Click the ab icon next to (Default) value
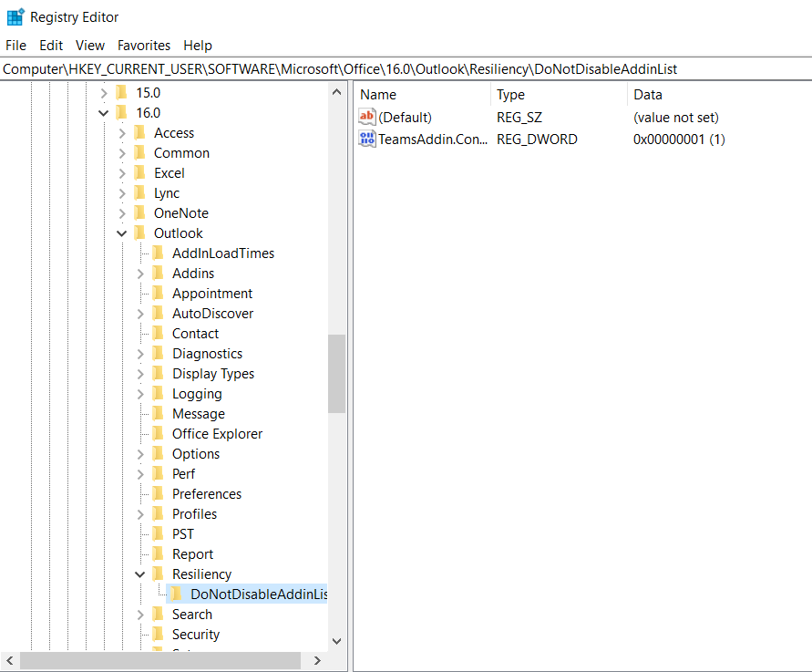Viewport: 812px width, 672px height. [x=366, y=117]
